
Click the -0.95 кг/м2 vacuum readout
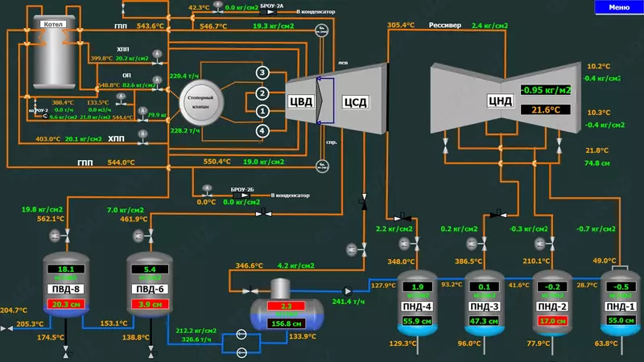(546, 90)
